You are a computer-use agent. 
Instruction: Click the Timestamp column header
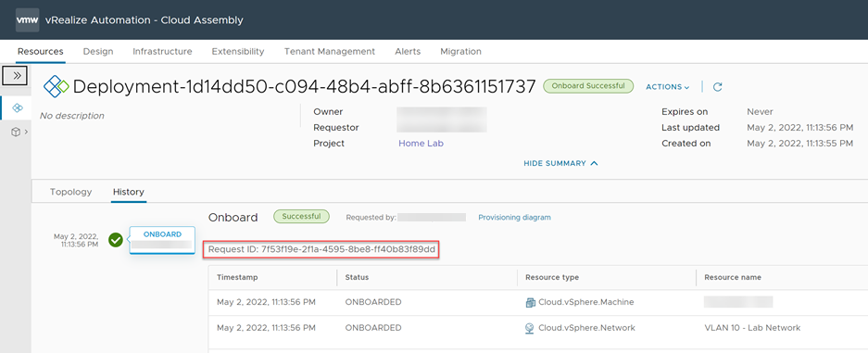[x=237, y=277]
